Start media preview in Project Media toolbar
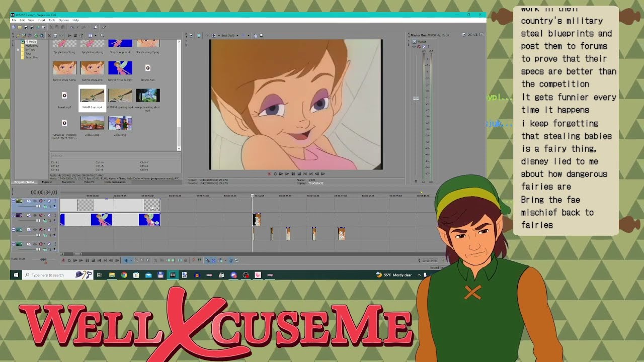 (x=69, y=36)
